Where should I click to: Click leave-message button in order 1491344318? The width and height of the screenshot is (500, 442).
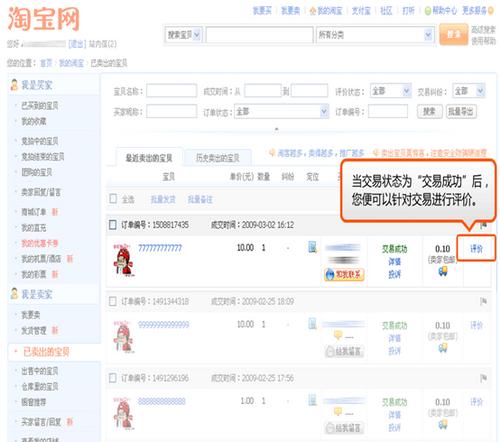coord(344,351)
